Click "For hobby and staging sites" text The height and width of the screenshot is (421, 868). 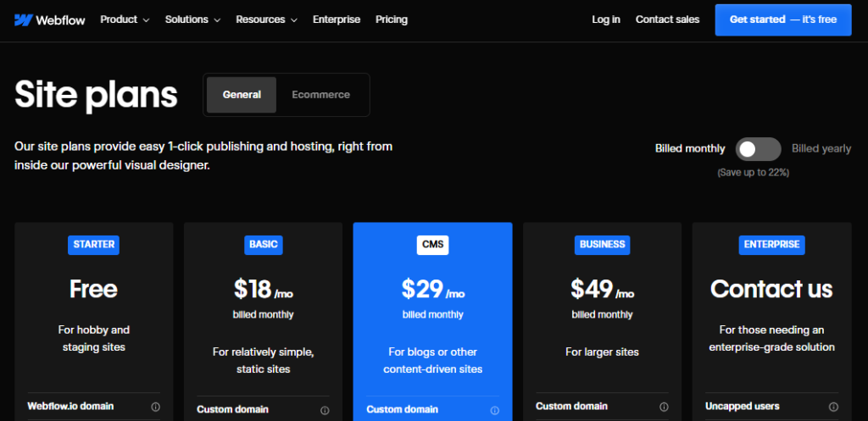[93, 339]
